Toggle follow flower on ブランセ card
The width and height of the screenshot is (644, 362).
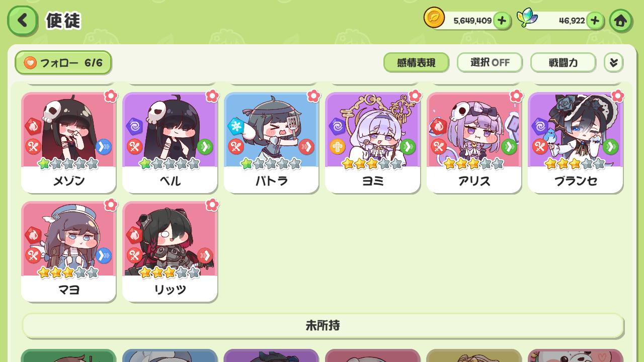[617, 96]
